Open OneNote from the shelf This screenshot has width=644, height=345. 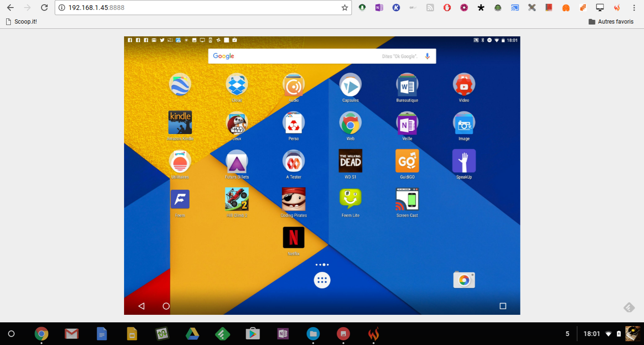283,334
